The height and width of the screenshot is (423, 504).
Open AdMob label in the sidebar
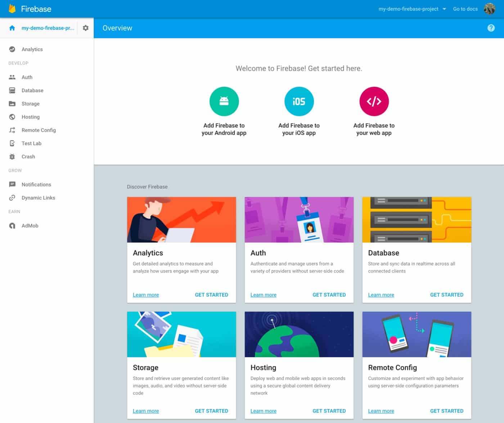pyautogui.click(x=30, y=226)
